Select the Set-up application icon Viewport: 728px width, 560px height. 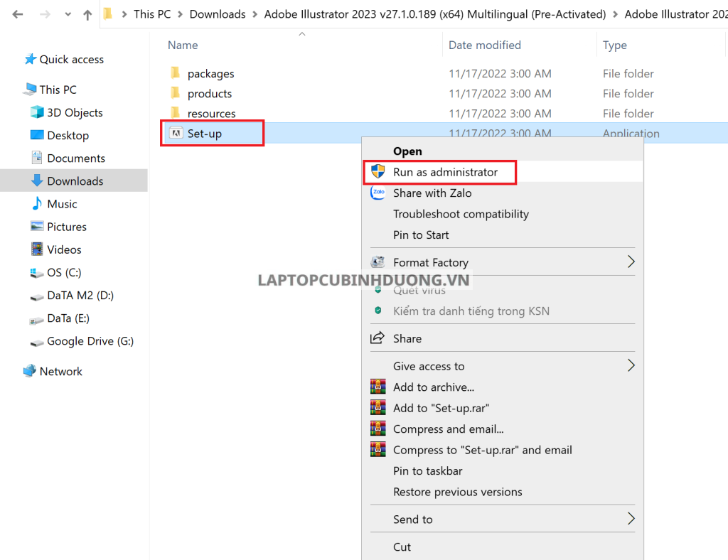pyautogui.click(x=176, y=133)
